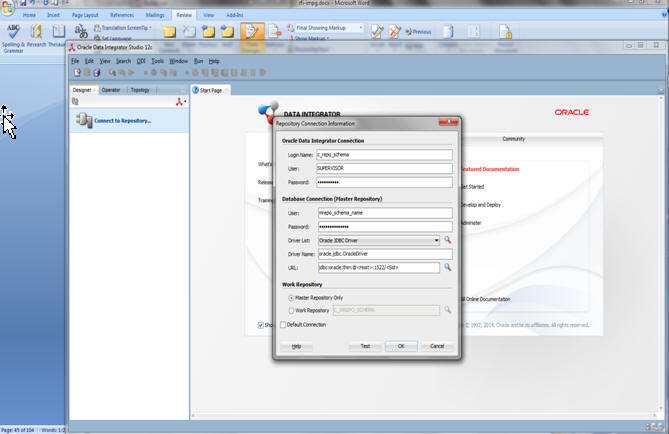Open the Driver List dropdown
The width and height of the screenshot is (669, 434).
tap(436, 241)
